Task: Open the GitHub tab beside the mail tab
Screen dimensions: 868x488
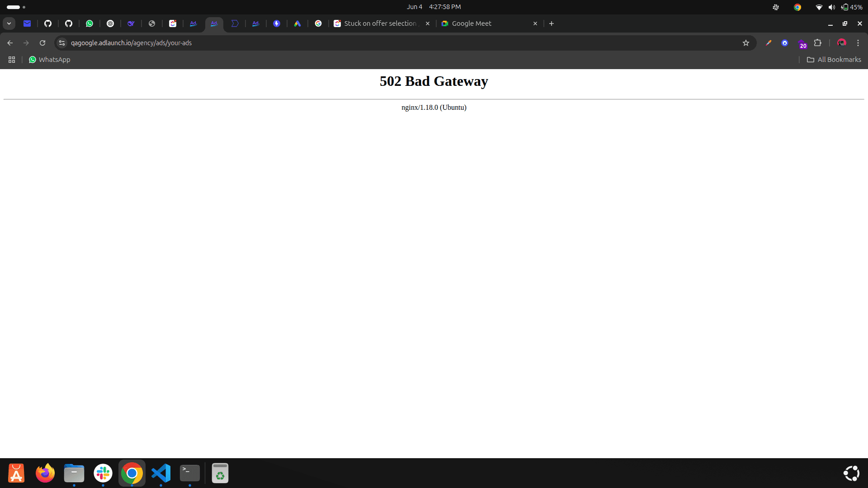Action: 48,23
